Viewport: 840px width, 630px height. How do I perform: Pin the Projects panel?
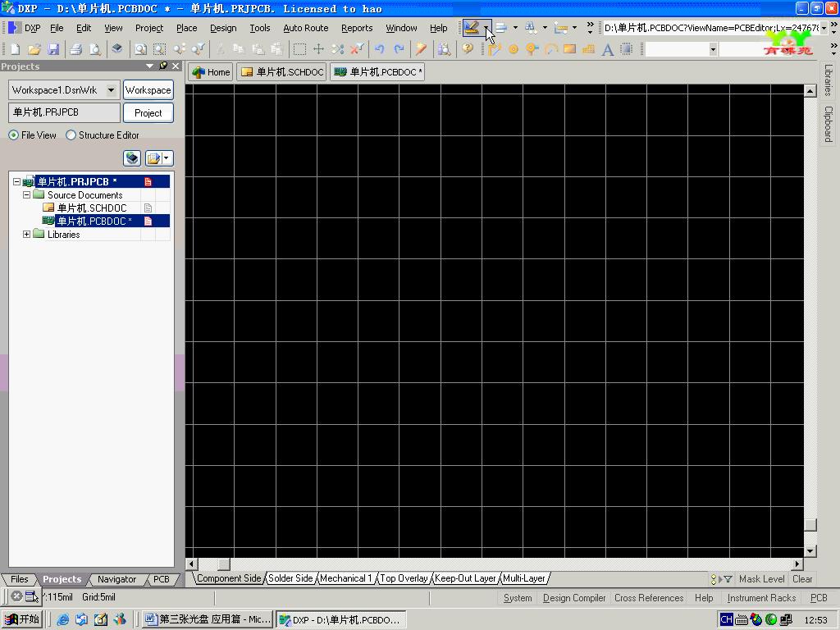point(163,66)
